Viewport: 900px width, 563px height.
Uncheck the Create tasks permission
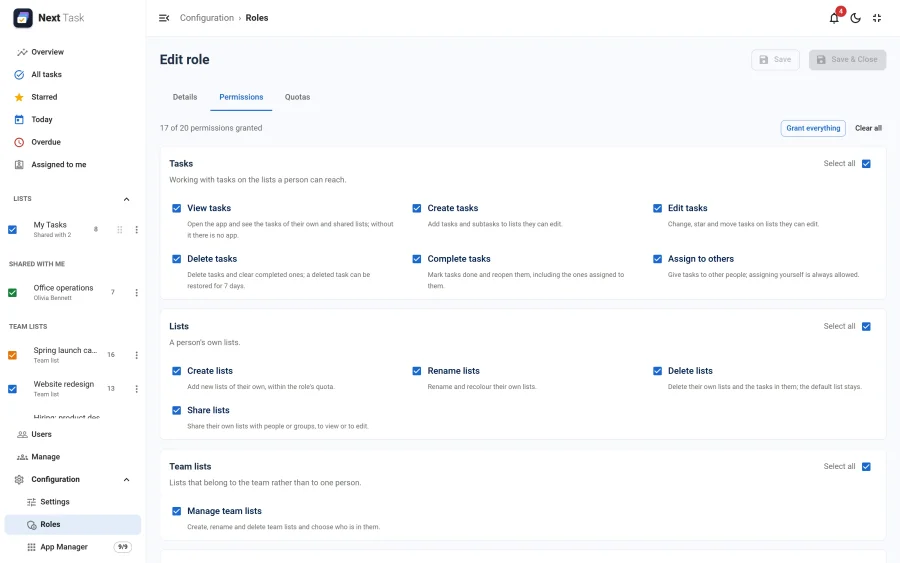(417, 208)
